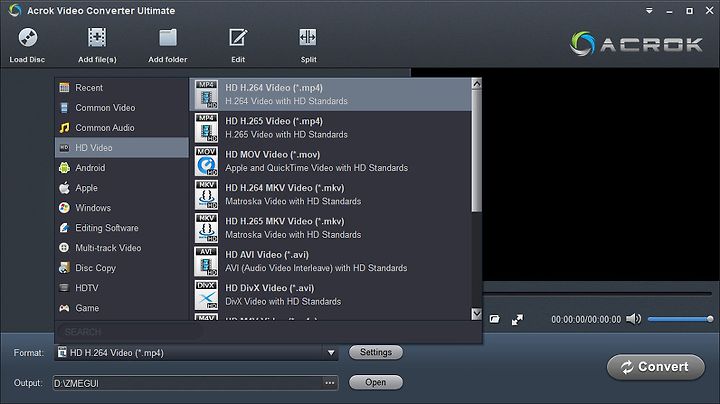Click 'DivX Video with HD Standards' description
Screen dimensions: 720x404
[283, 302]
